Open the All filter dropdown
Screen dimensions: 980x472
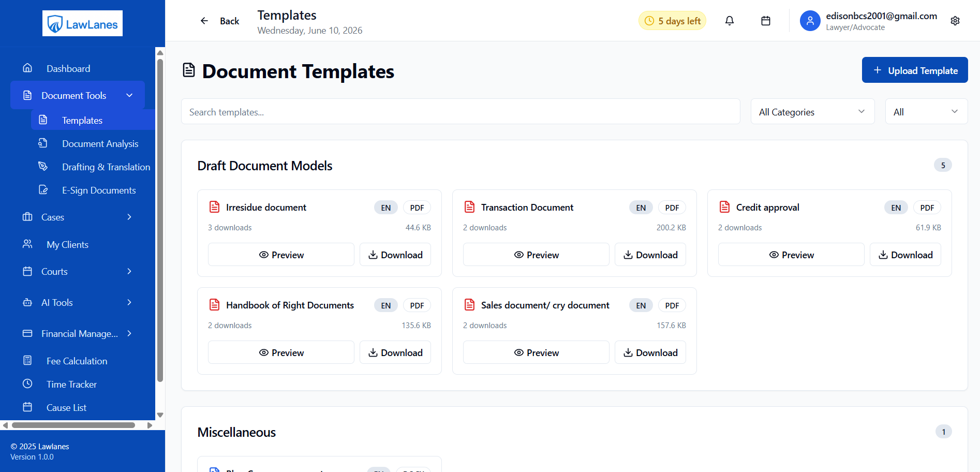[x=926, y=111]
